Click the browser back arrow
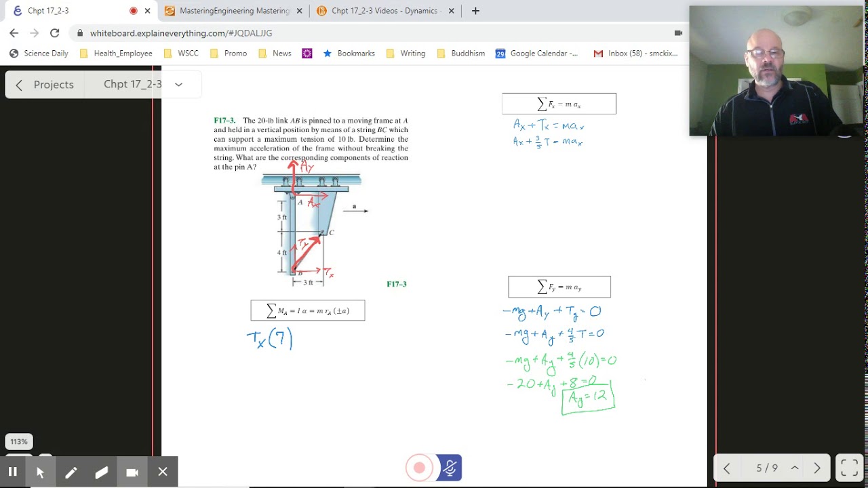 coord(14,33)
